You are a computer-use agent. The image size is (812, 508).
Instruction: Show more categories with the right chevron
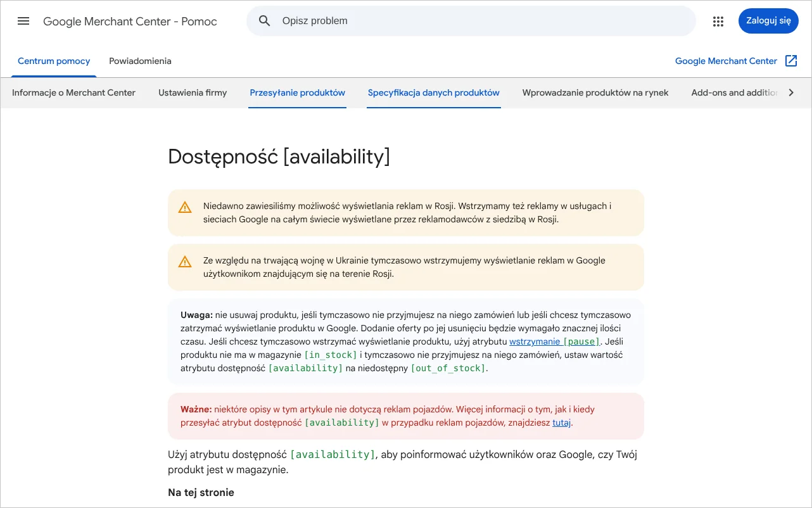coord(790,92)
